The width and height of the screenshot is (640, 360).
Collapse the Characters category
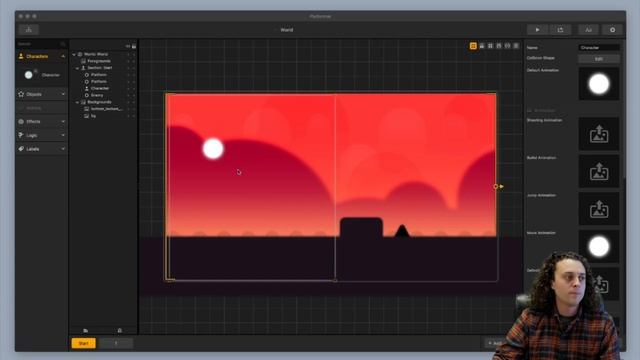point(63,56)
